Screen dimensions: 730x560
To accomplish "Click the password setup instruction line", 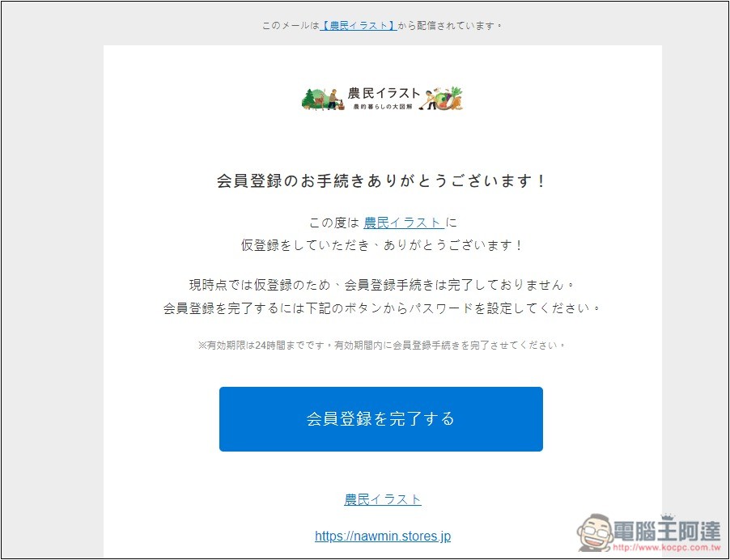I will [382, 308].
